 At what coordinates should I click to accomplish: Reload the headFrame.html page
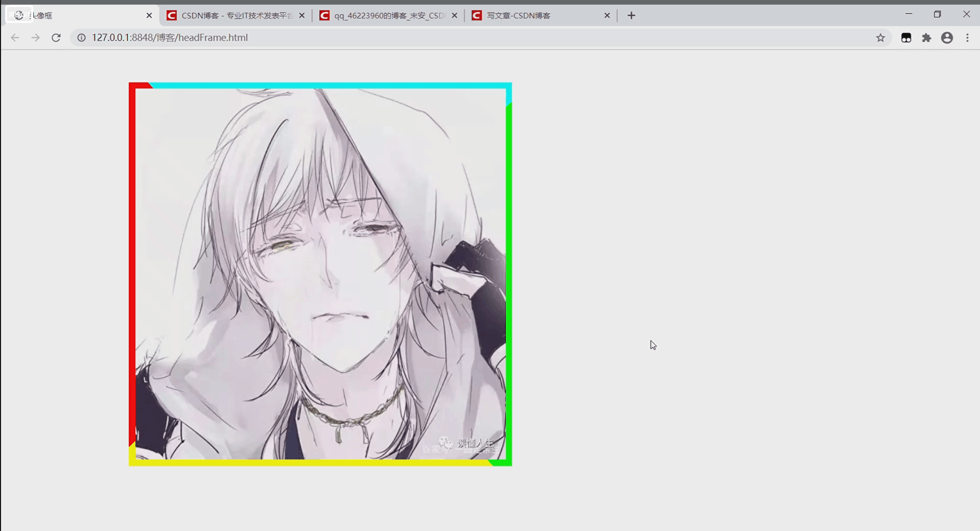click(56, 38)
